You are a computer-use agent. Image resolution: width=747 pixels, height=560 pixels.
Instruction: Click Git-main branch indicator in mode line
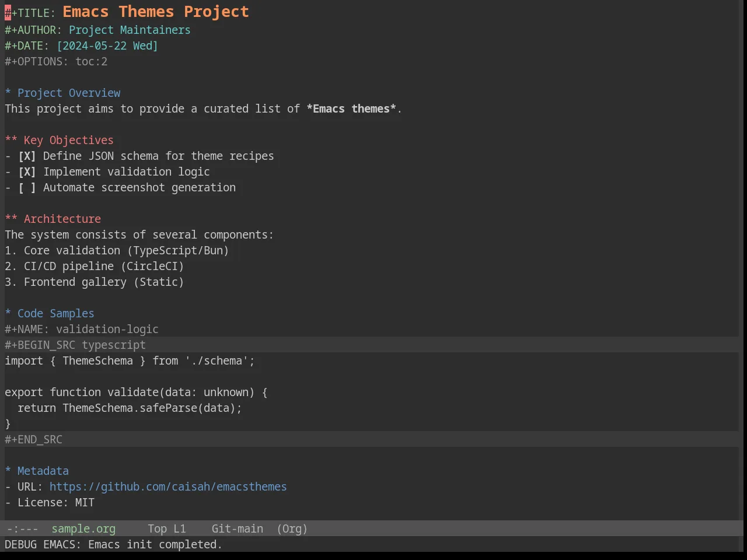pyautogui.click(x=238, y=529)
